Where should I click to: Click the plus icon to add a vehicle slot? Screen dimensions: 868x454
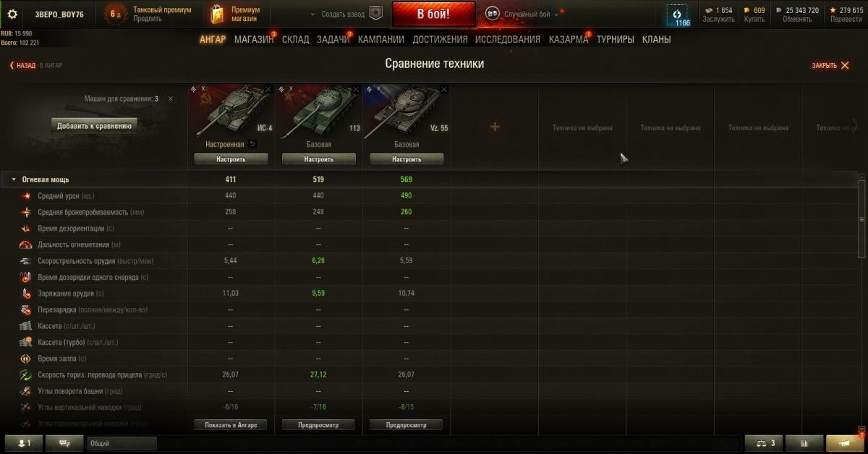(495, 127)
